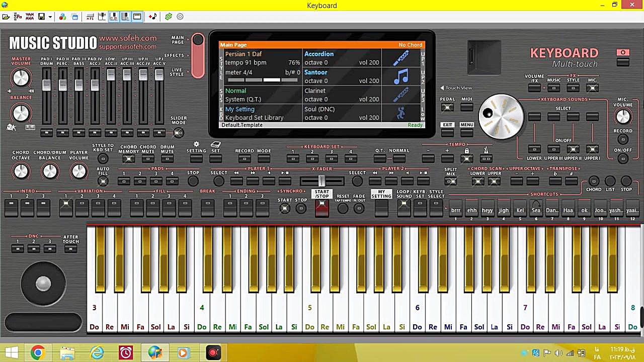This screenshot has height=362, width=644.
Task: Select the Effects mode option
Action: 174,55
